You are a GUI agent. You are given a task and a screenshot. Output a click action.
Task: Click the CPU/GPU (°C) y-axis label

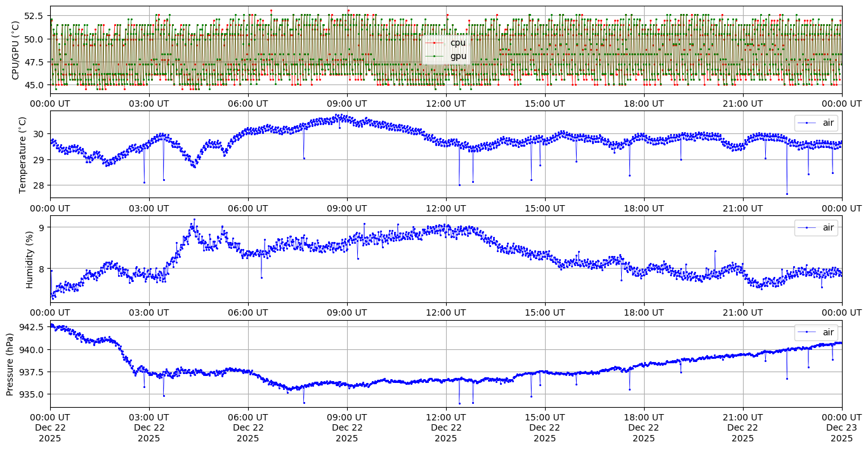click(16, 50)
